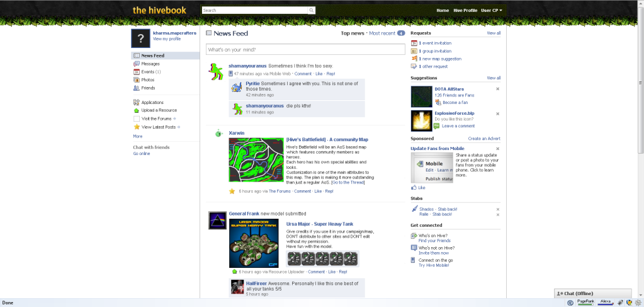Click the other request icon

click(x=414, y=66)
